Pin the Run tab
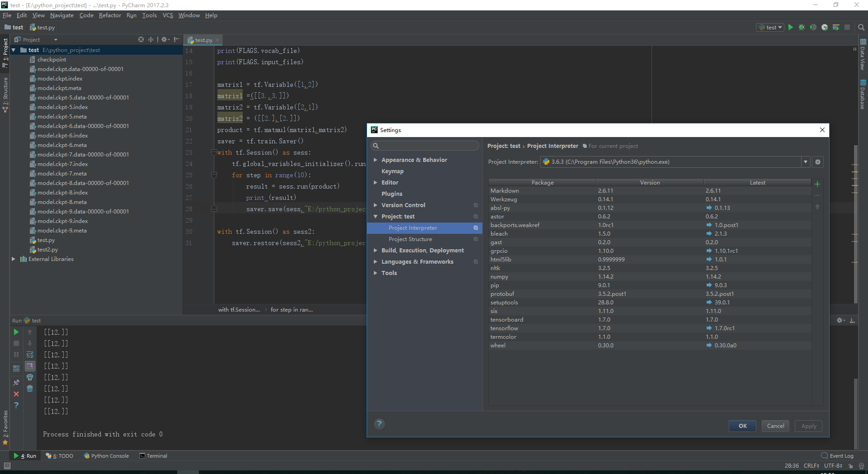Image resolution: width=868 pixels, height=474 pixels. 16,383
